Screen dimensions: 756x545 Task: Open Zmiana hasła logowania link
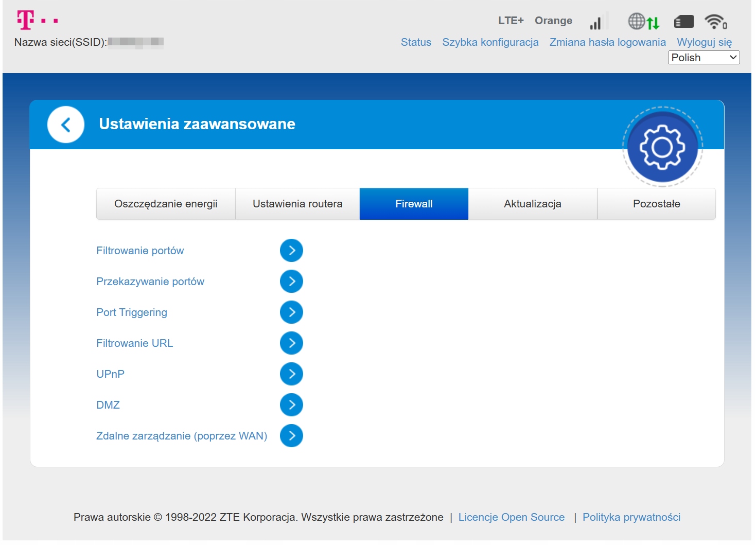pyautogui.click(x=607, y=42)
